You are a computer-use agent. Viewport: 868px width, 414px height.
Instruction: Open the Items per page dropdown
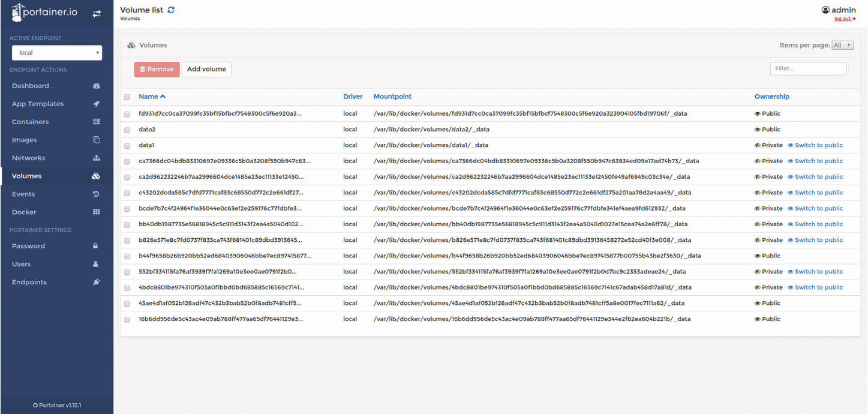point(842,45)
